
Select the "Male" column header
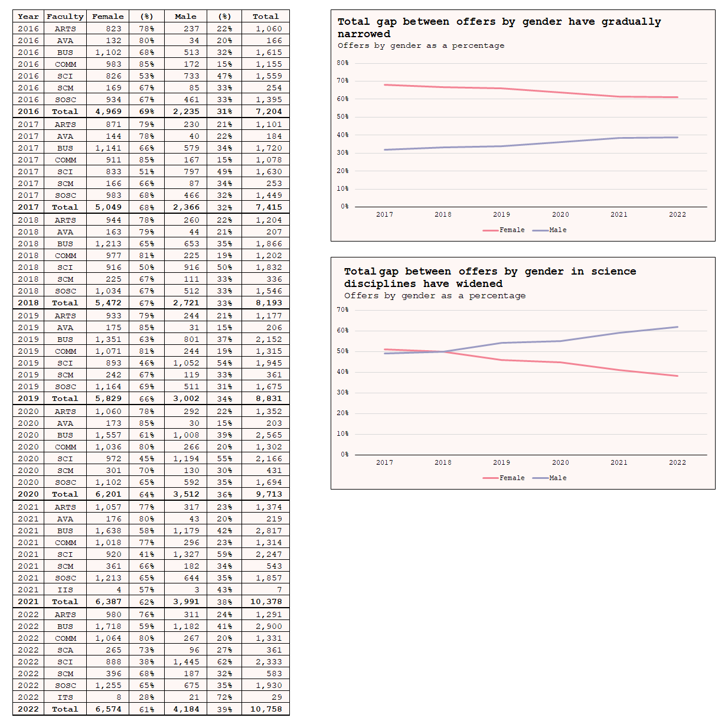pyautogui.click(x=185, y=17)
